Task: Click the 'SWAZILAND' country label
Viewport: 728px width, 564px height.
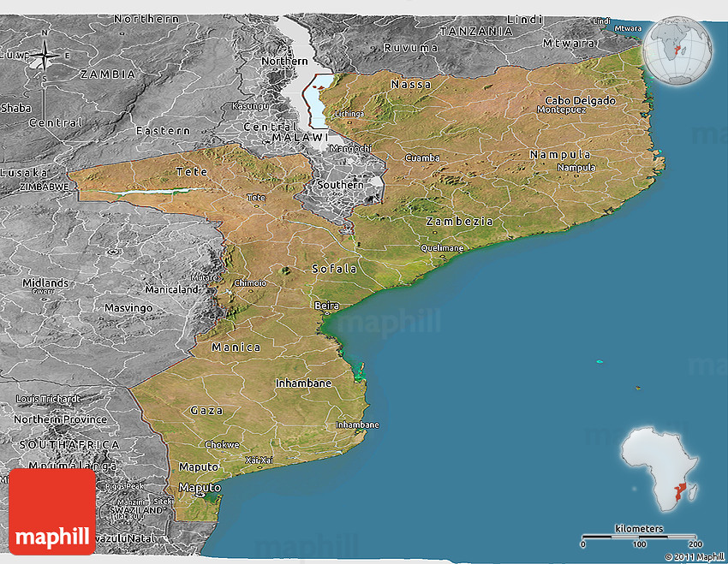Action: click(x=136, y=510)
